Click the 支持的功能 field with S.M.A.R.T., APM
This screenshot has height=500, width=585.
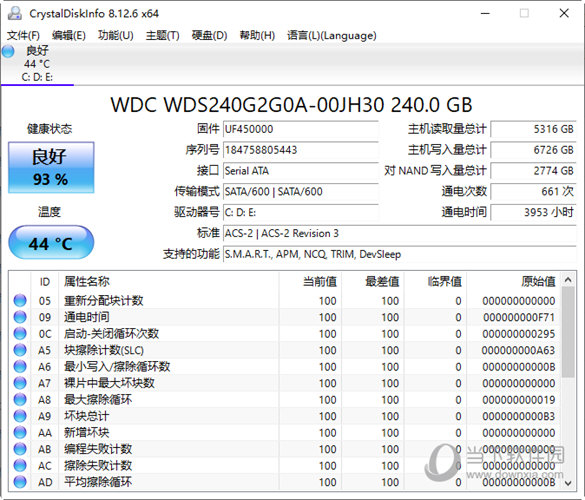click(400, 254)
